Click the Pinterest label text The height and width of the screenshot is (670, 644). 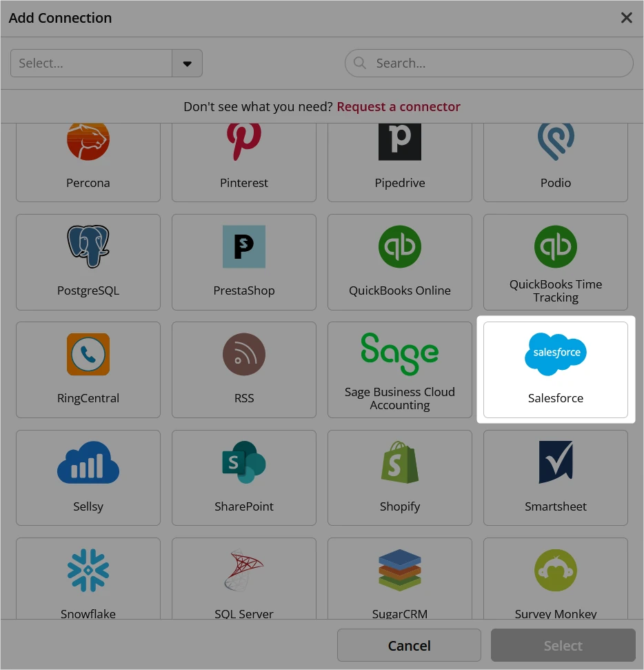(244, 182)
